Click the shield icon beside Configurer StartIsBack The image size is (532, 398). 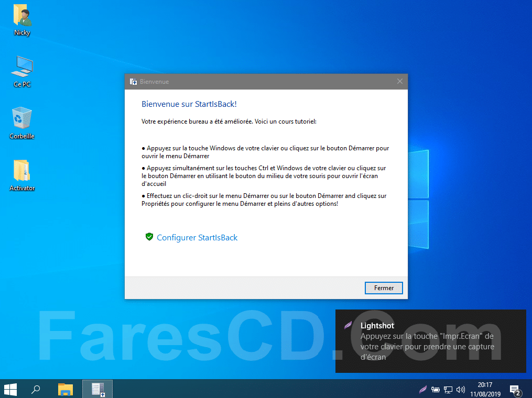point(149,237)
